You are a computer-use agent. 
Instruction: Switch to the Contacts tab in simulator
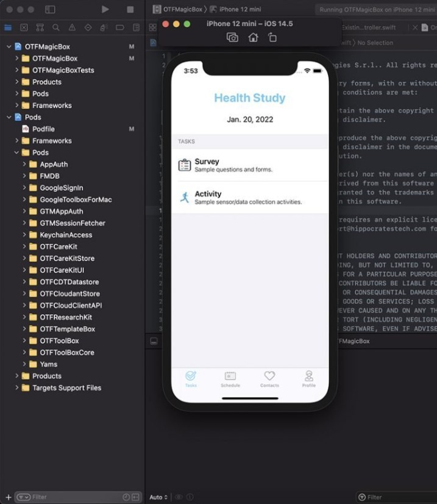point(269,379)
